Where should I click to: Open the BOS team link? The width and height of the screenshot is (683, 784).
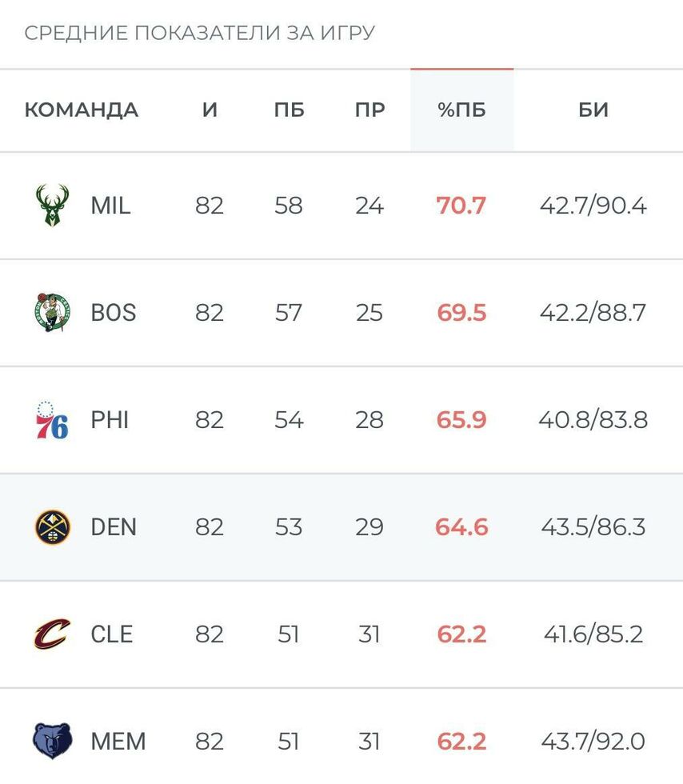tap(113, 313)
